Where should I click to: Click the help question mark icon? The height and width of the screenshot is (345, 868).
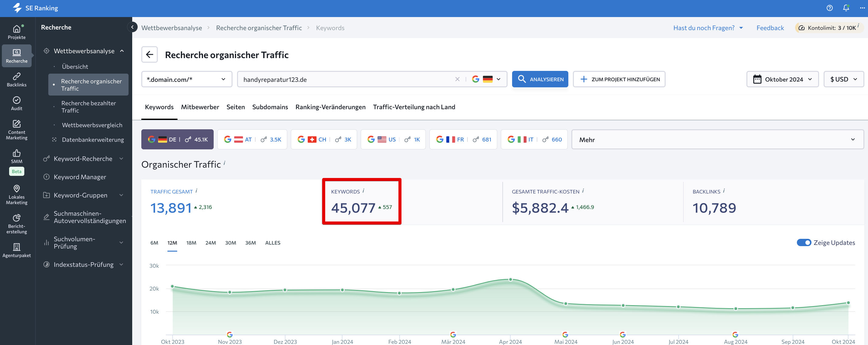pos(830,8)
